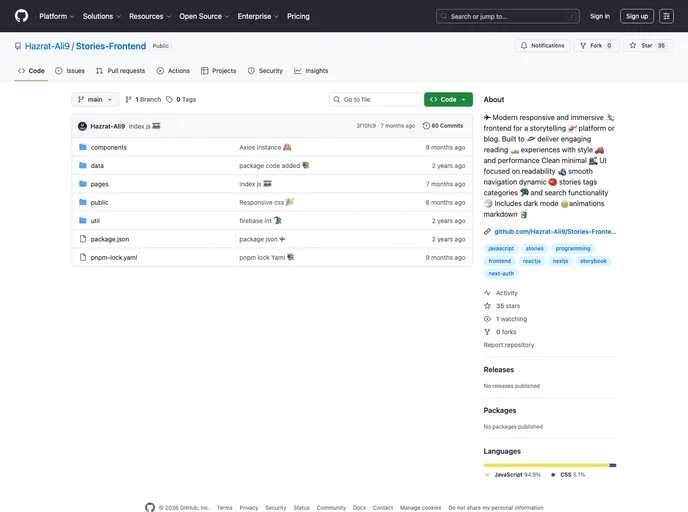Viewport: 688px width, 512px height.
Task: Open the pages folder icon
Action: click(x=82, y=184)
